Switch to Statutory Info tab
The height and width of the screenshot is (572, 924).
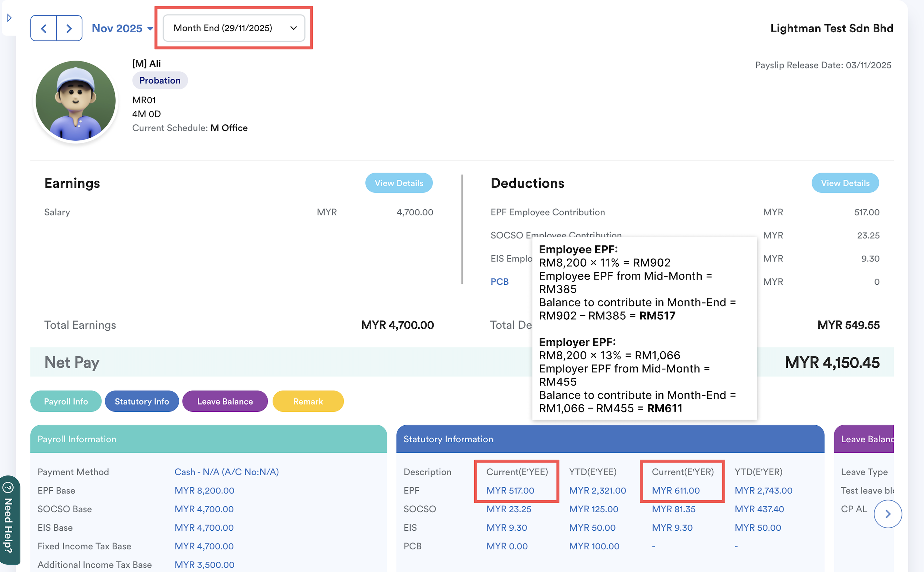coord(142,401)
